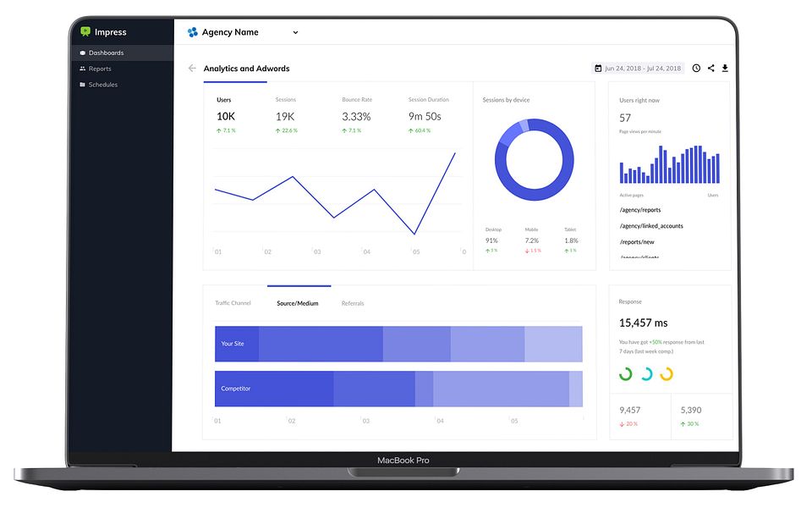Click the clock history icon

(696, 68)
